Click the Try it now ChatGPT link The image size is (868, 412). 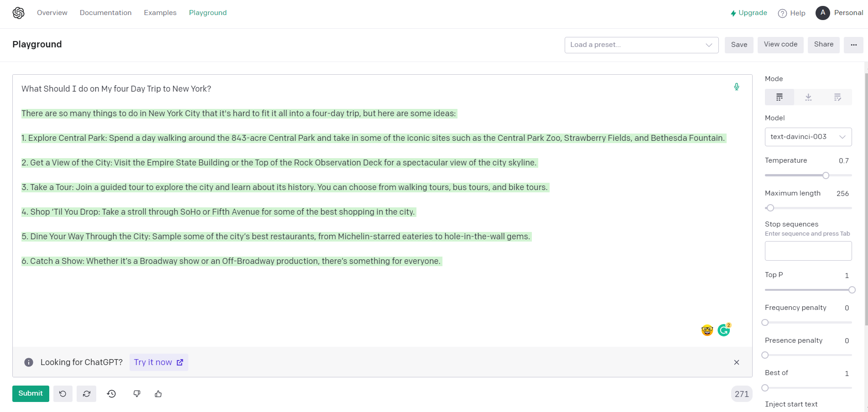click(x=158, y=362)
